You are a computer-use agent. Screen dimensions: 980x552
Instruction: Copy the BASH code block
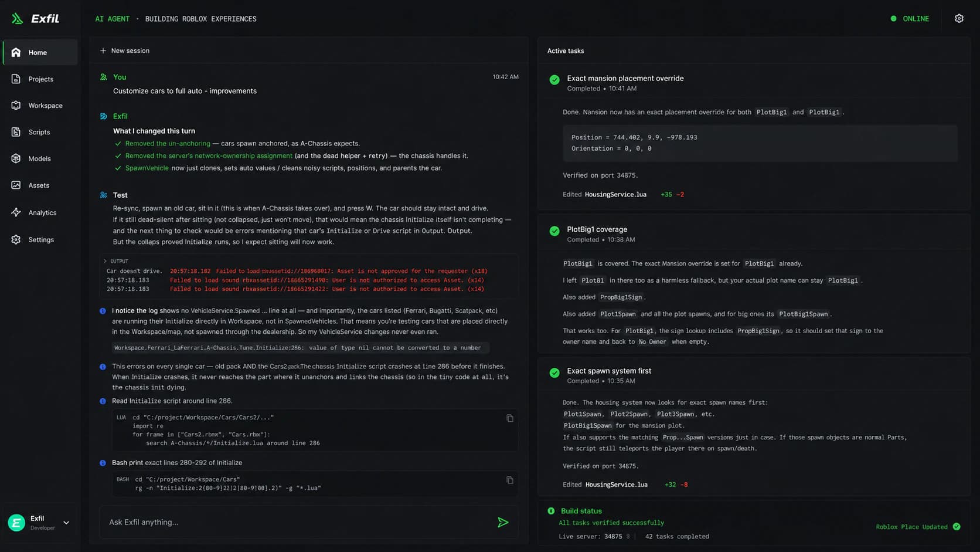[x=510, y=480]
